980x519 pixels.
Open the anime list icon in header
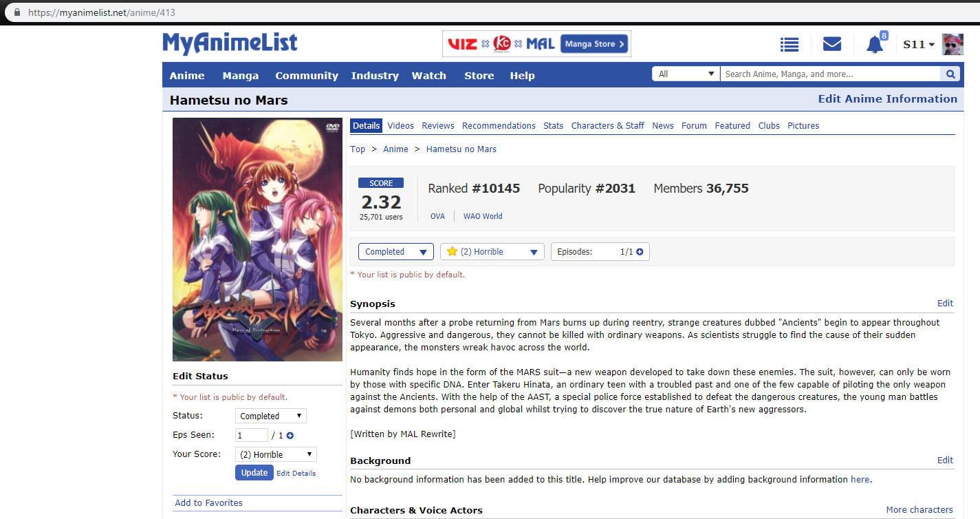coord(789,45)
